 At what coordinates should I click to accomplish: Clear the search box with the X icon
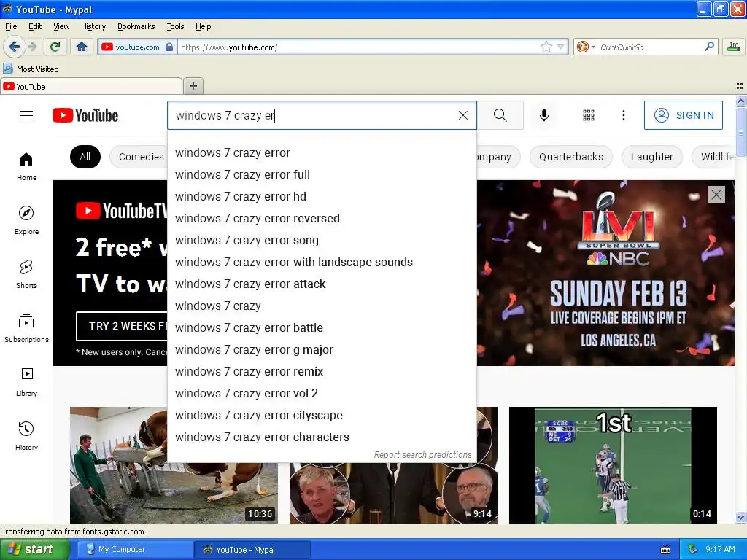click(462, 115)
